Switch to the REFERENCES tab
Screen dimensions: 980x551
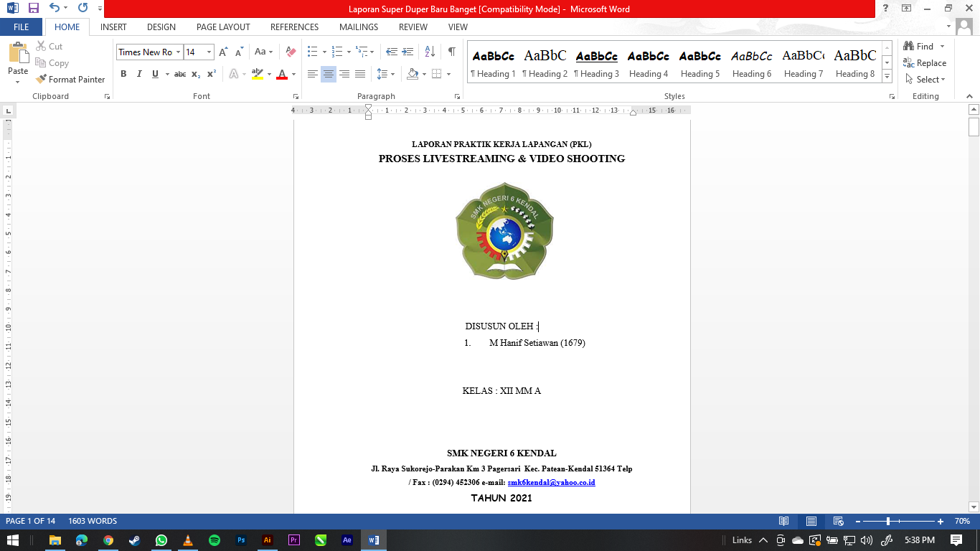coord(294,27)
